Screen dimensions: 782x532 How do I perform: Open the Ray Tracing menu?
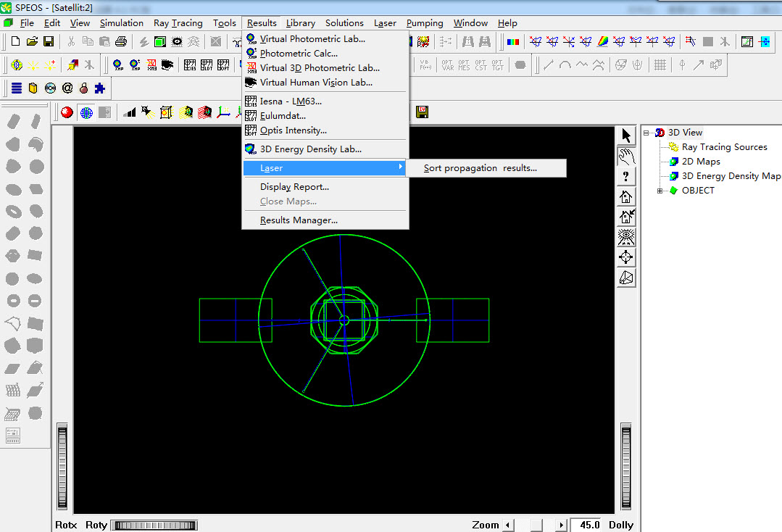[178, 23]
